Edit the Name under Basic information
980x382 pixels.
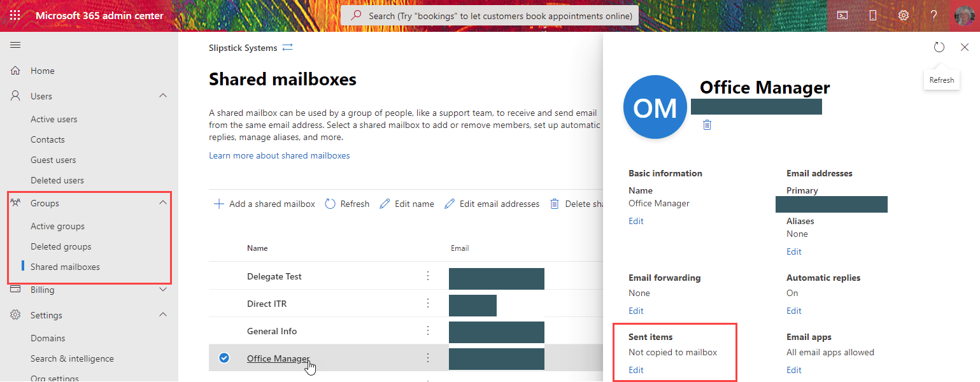click(636, 221)
